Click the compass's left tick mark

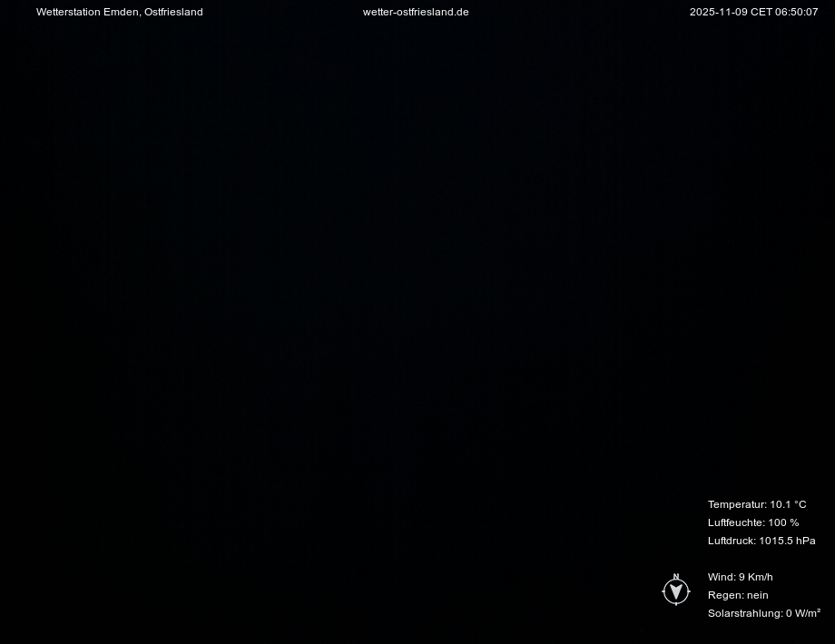[663, 591]
